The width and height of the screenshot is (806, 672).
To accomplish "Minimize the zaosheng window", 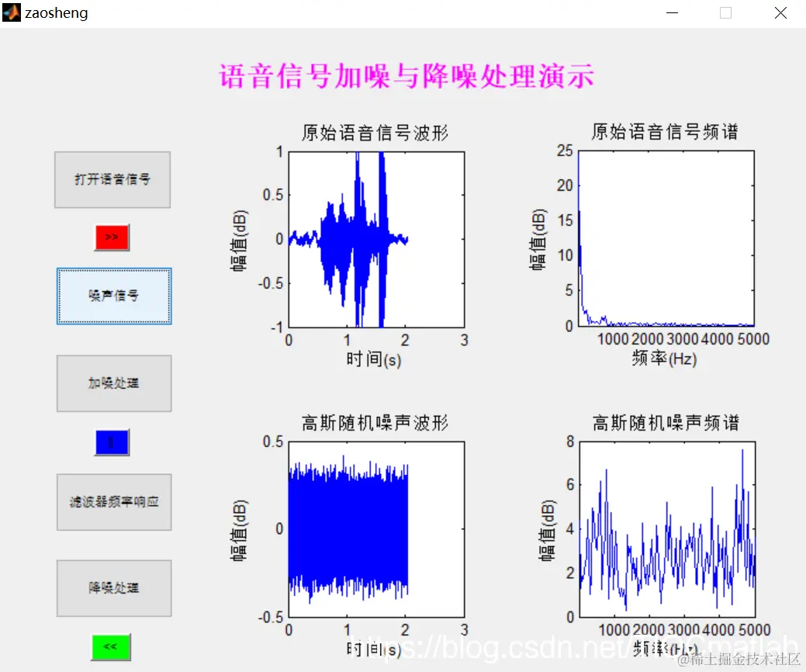I will pyautogui.click(x=672, y=13).
